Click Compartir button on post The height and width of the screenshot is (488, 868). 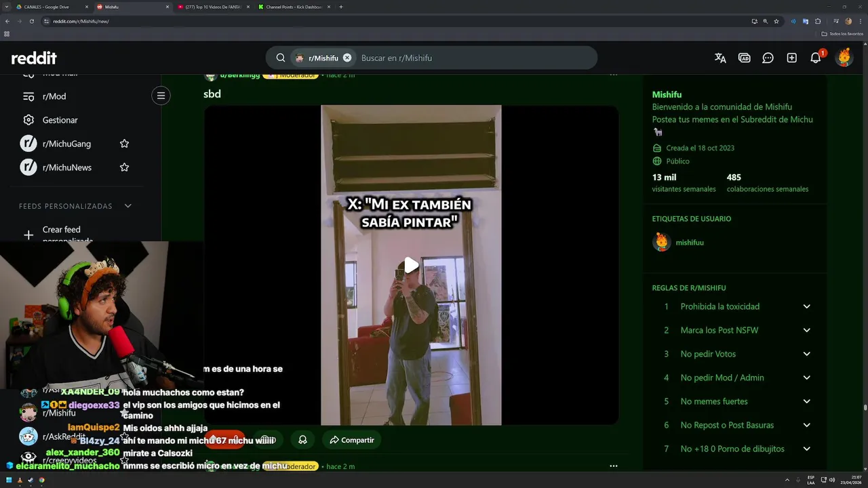(351, 440)
